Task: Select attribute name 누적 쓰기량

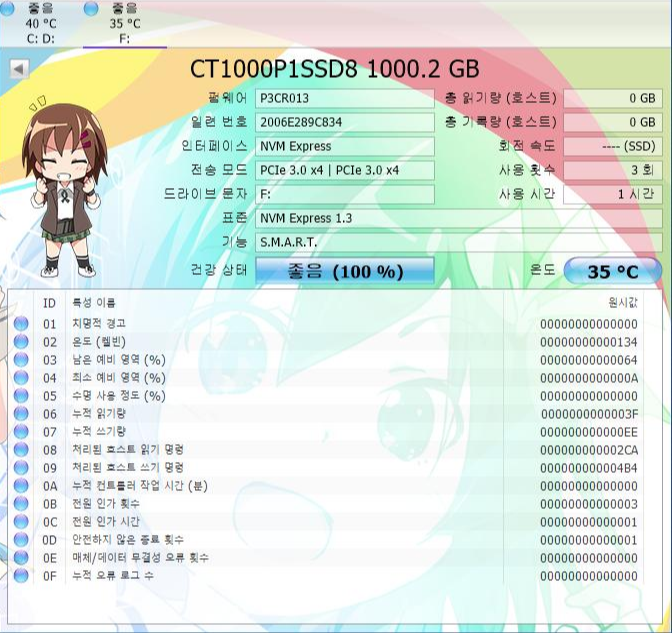Action: tap(99, 432)
